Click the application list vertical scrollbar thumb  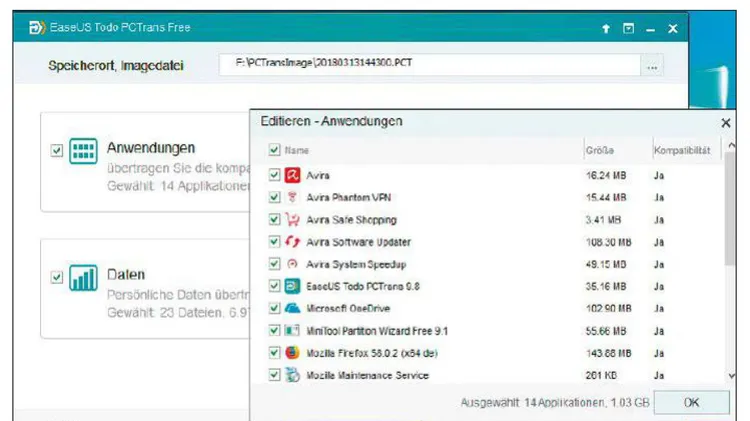tap(730, 209)
